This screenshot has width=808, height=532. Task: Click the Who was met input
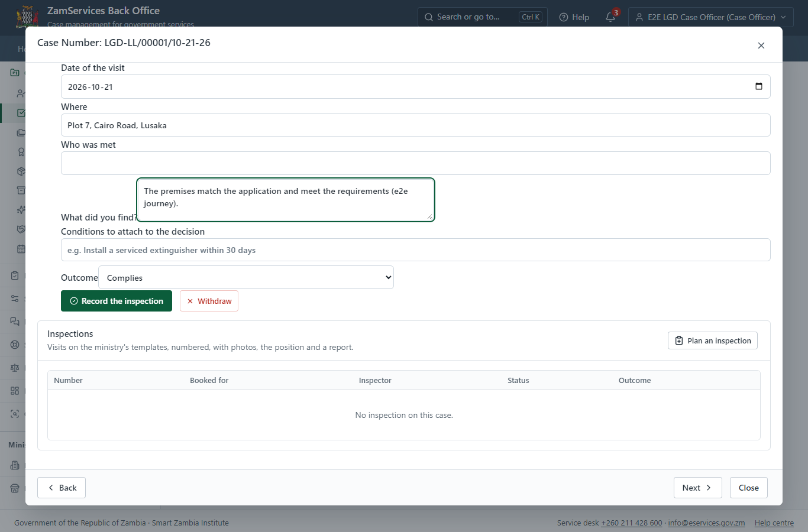[x=416, y=163]
